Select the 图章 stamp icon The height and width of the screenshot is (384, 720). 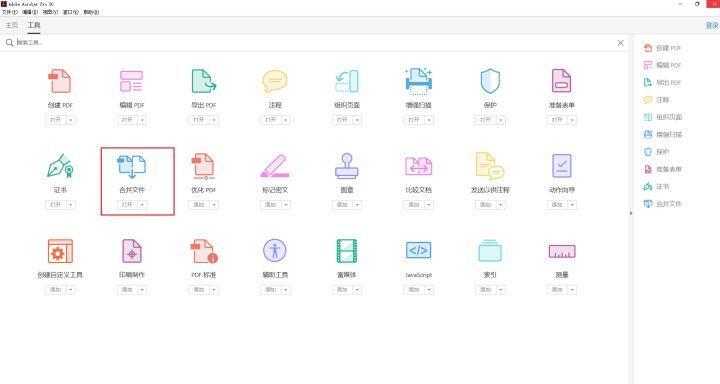click(347, 166)
